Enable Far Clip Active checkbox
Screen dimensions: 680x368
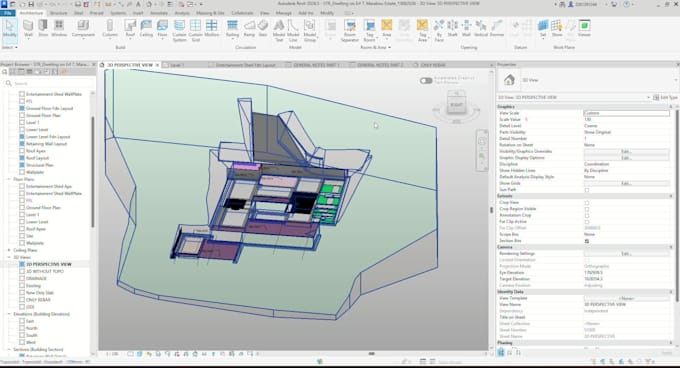[x=587, y=221]
